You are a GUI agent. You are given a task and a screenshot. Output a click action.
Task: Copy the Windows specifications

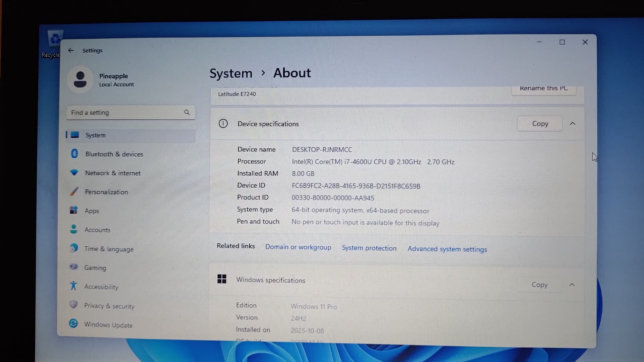point(539,285)
